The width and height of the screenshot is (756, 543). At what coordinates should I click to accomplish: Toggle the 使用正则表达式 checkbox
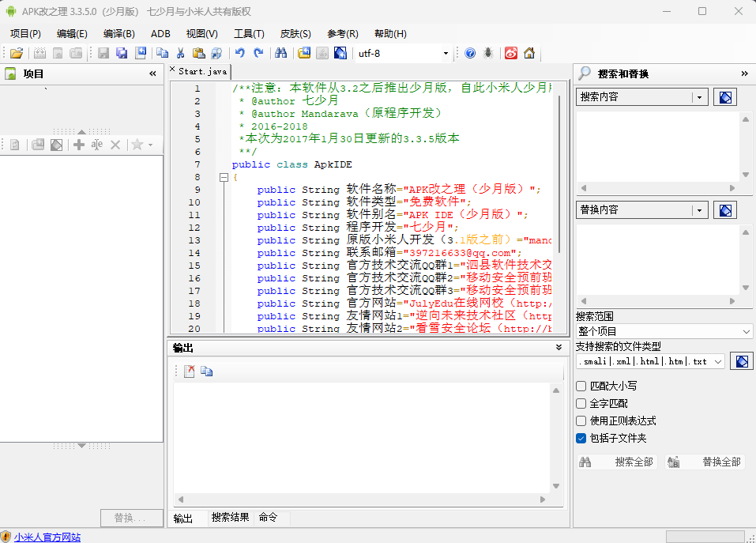coord(581,420)
